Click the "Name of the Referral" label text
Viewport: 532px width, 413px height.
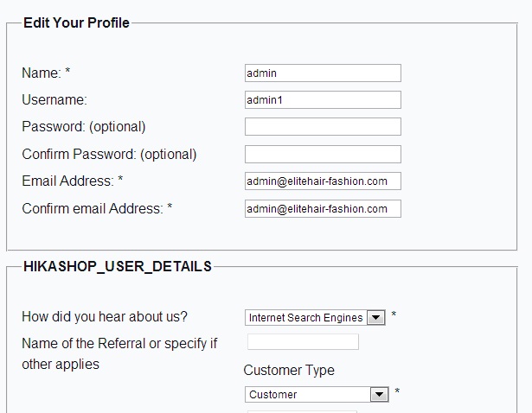pos(119,344)
